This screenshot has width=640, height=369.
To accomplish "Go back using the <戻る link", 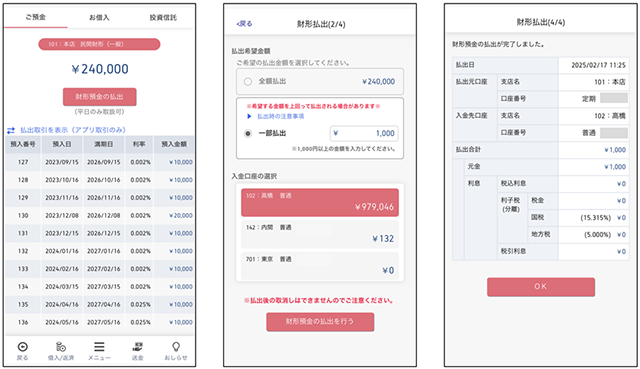I will (x=244, y=24).
